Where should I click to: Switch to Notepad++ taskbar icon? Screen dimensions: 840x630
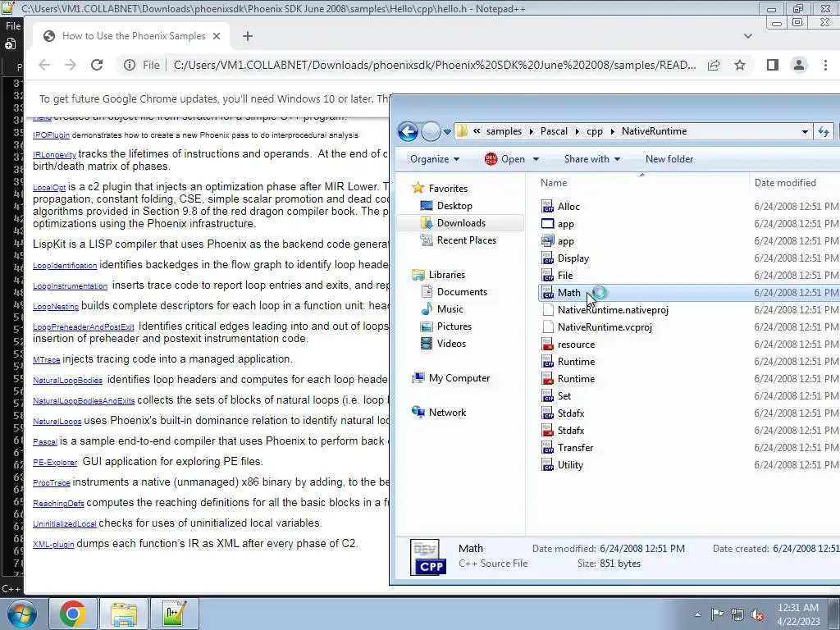tap(175, 614)
